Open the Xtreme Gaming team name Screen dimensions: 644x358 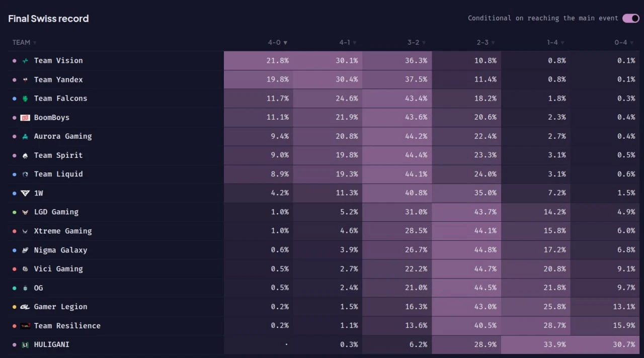pos(63,231)
